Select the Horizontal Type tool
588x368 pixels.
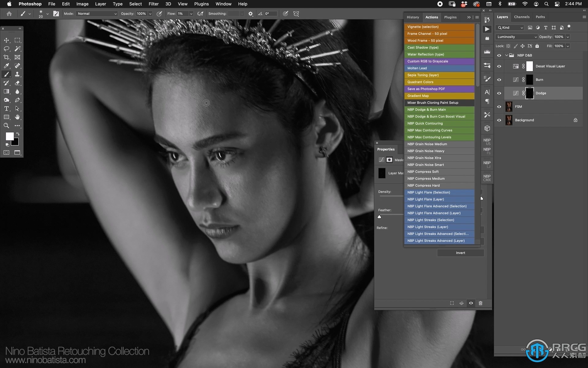click(6, 109)
